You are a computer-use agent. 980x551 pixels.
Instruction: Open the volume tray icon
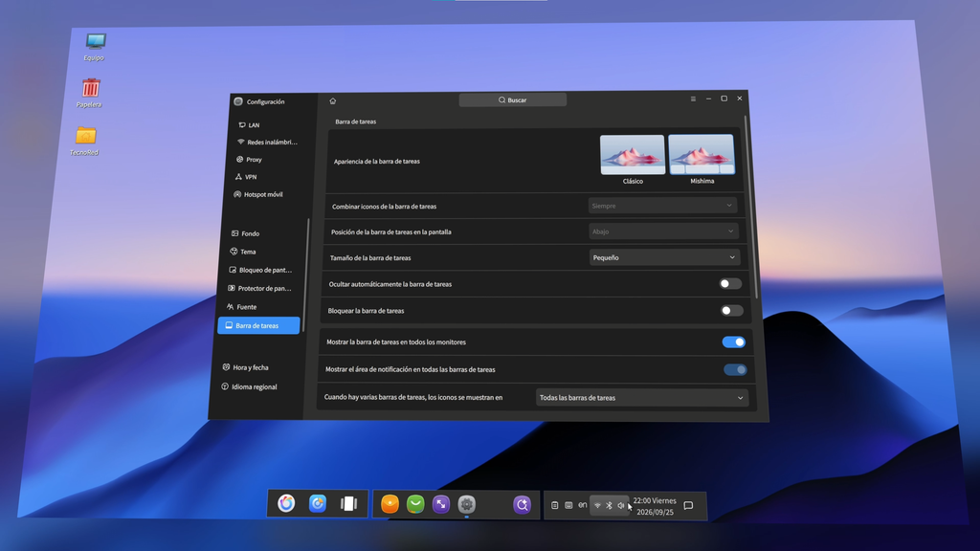620,505
